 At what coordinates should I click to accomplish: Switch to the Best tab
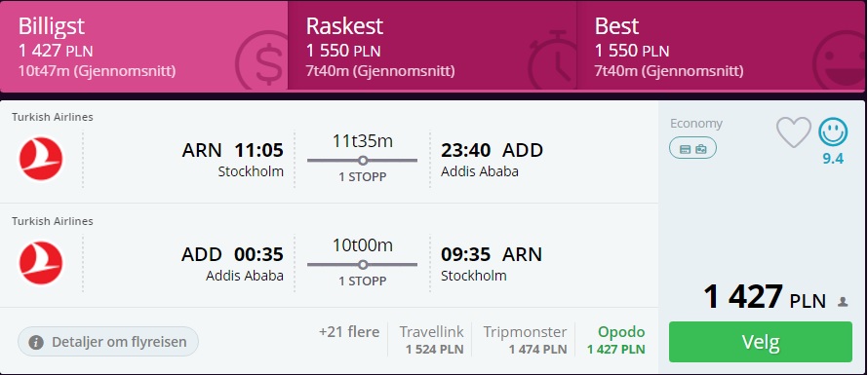pos(721,46)
